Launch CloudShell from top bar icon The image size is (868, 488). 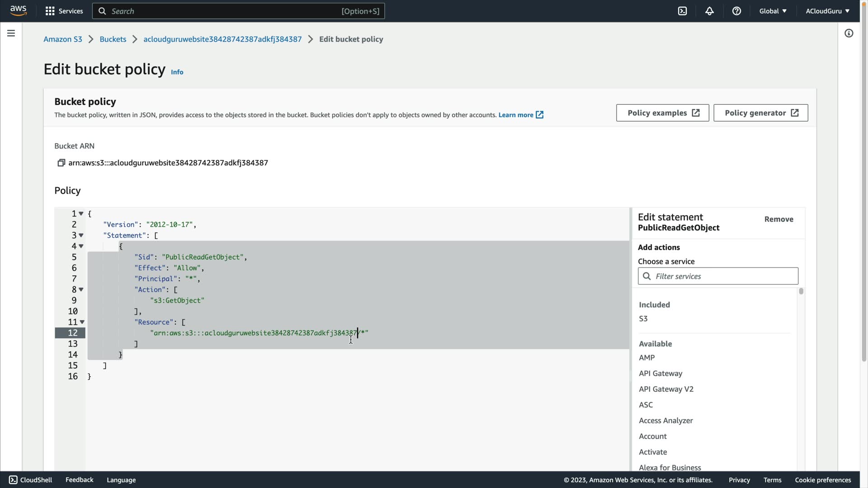coord(682,11)
